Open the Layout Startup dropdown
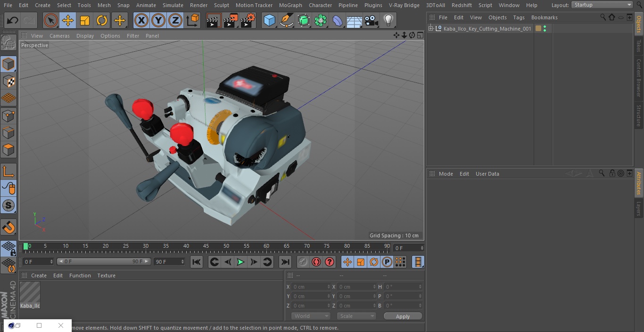This screenshot has width=644, height=332. (x=602, y=5)
